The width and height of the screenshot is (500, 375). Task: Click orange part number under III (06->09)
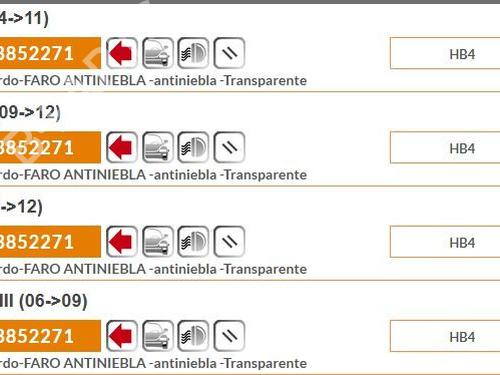50,336
